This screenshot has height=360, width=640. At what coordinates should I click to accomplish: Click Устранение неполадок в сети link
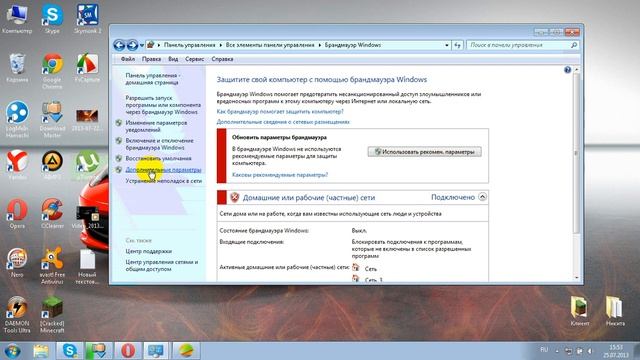point(164,181)
